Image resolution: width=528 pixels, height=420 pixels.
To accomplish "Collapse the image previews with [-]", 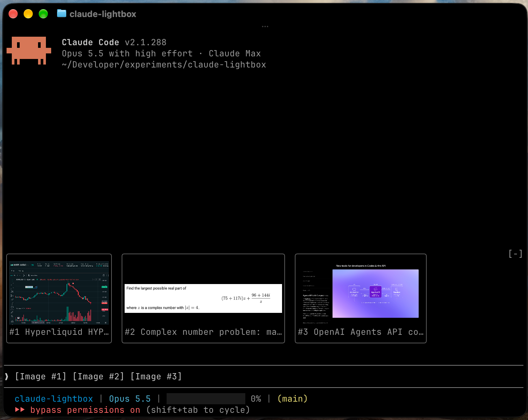I will coord(515,254).
